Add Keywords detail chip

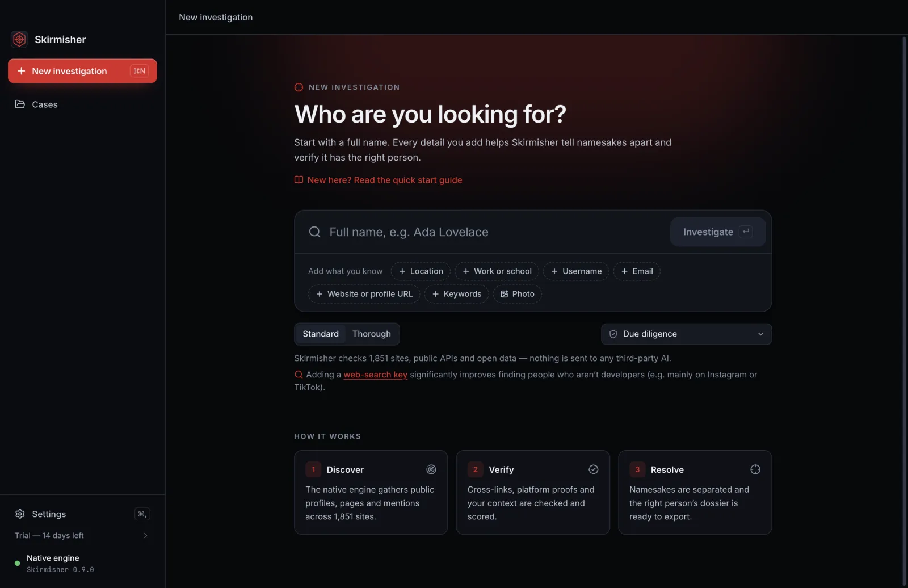tap(457, 294)
